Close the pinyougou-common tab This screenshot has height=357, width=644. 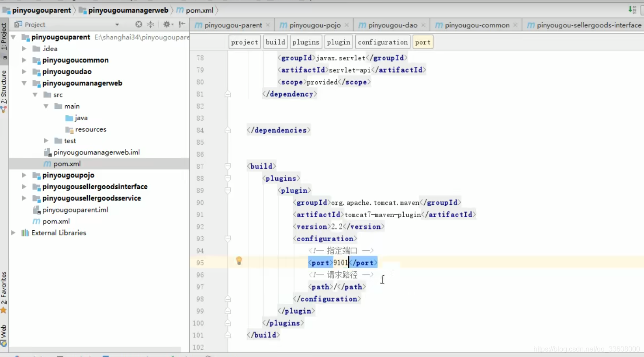click(516, 25)
